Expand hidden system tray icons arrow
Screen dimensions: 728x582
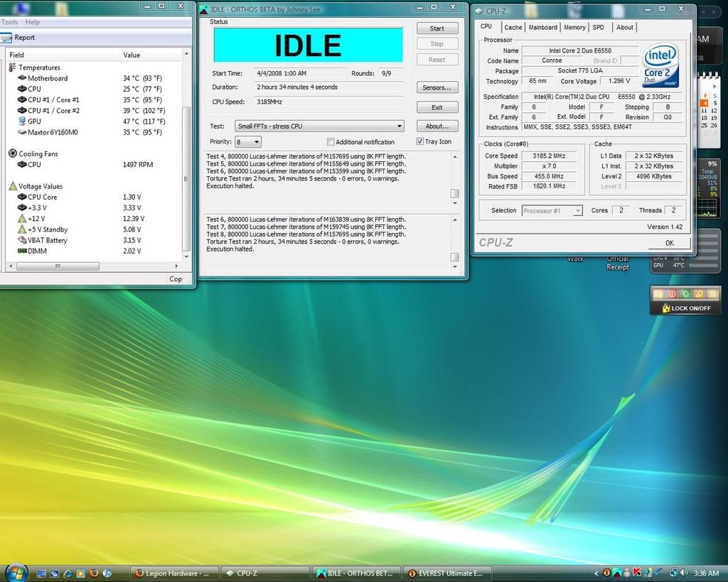596,573
